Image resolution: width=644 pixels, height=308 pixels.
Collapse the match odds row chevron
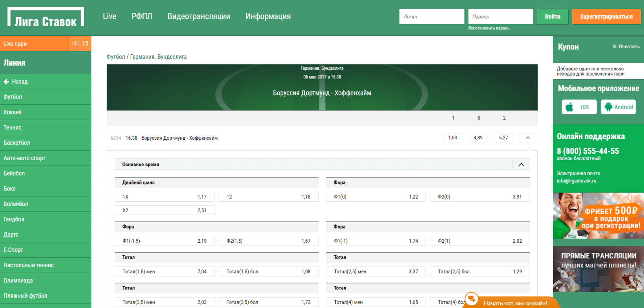tap(528, 138)
